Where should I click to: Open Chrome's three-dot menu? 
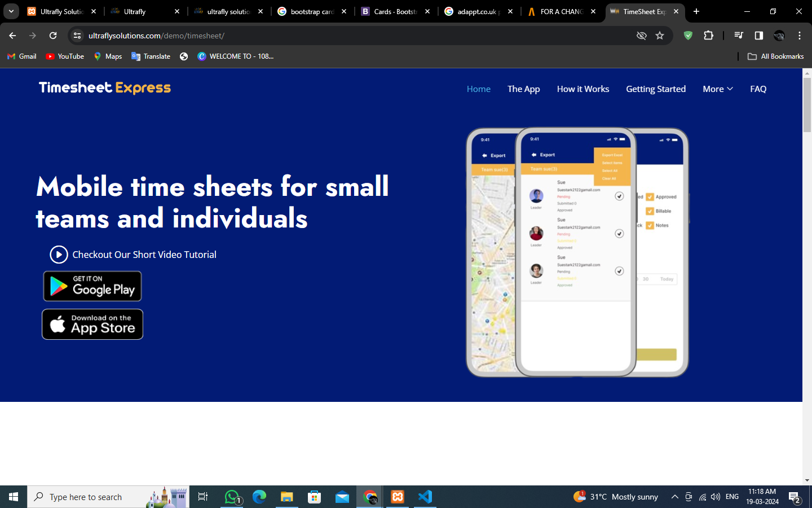pyautogui.click(x=800, y=36)
